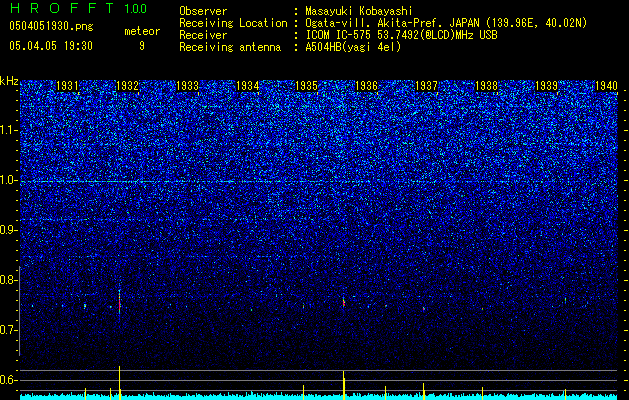629x400 pixels.
Task: Click the 0.6 kHz frequency label
Action: (x=9, y=380)
